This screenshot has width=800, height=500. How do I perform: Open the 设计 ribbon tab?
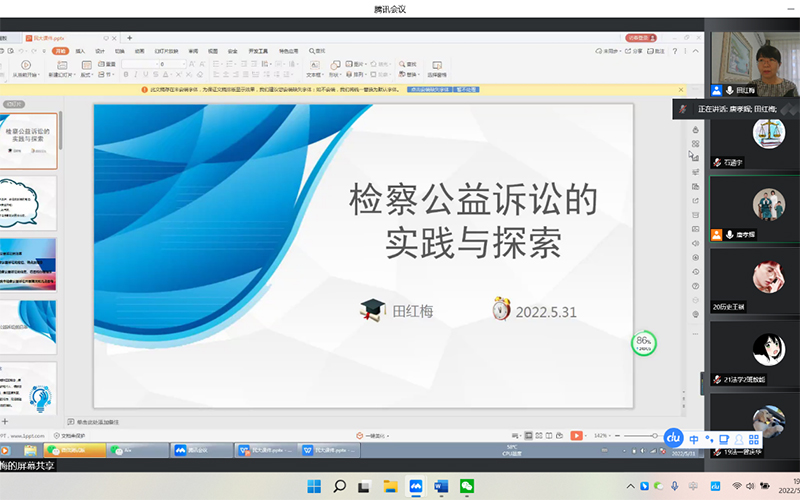click(100, 51)
